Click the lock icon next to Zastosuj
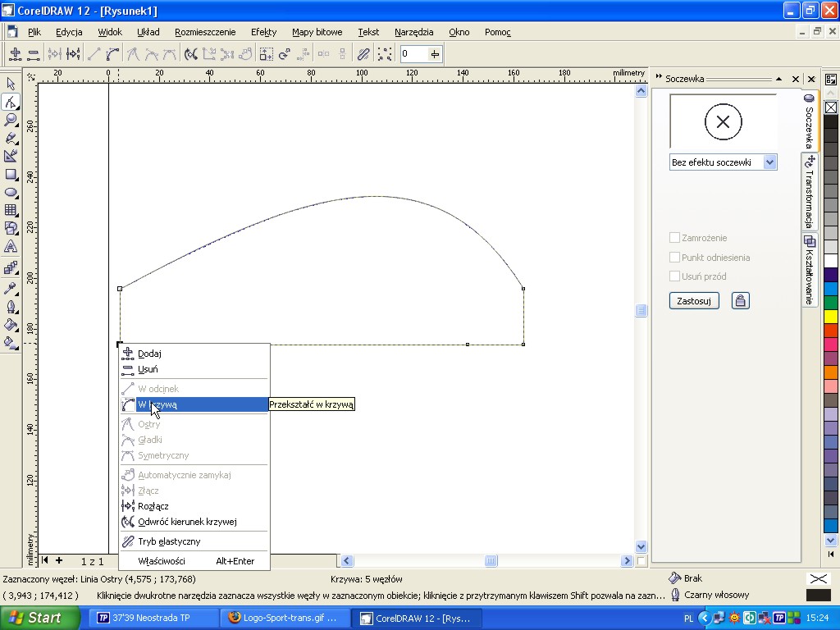Screen dimensions: 840x630 coord(740,301)
